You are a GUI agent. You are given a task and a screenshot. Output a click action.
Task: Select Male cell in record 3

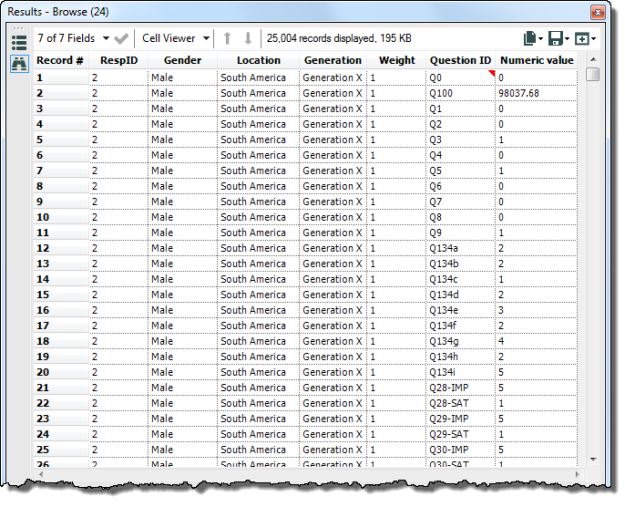click(x=183, y=109)
